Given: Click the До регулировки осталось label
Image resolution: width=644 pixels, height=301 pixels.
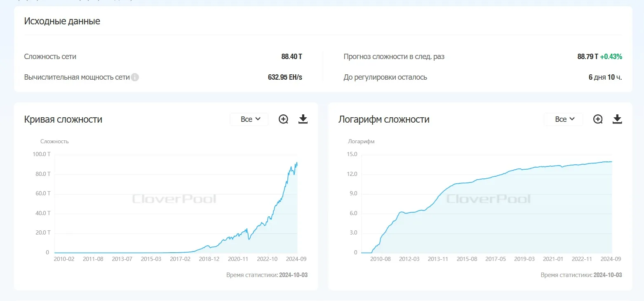Looking at the screenshot, I should pyautogui.click(x=385, y=77).
